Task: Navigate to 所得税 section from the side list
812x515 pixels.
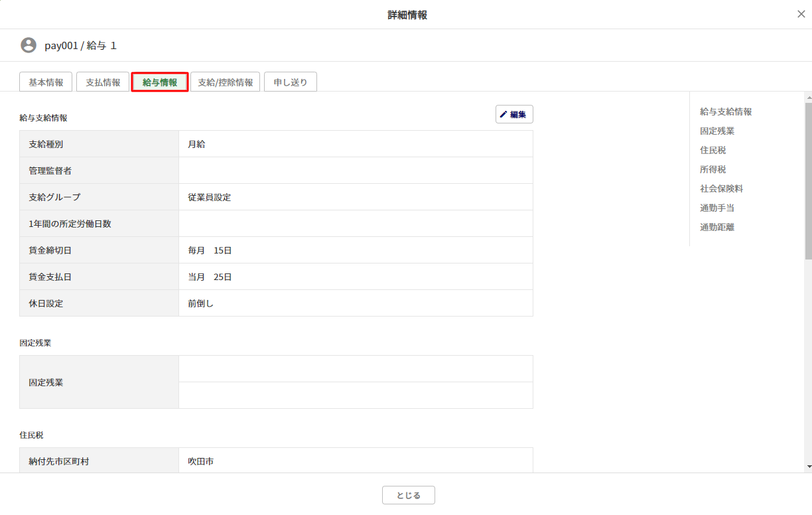Action: tap(713, 169)
